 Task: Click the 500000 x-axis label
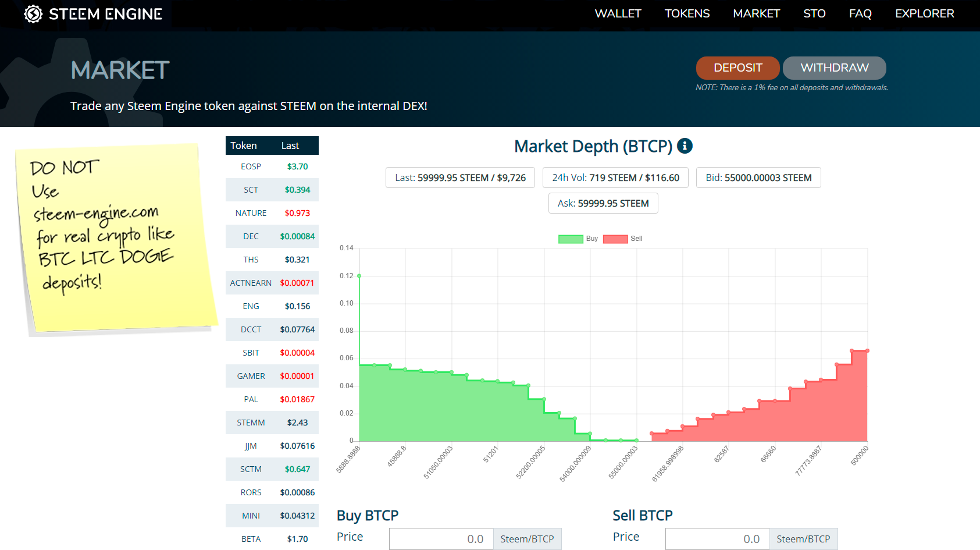[x=860, y=456]
